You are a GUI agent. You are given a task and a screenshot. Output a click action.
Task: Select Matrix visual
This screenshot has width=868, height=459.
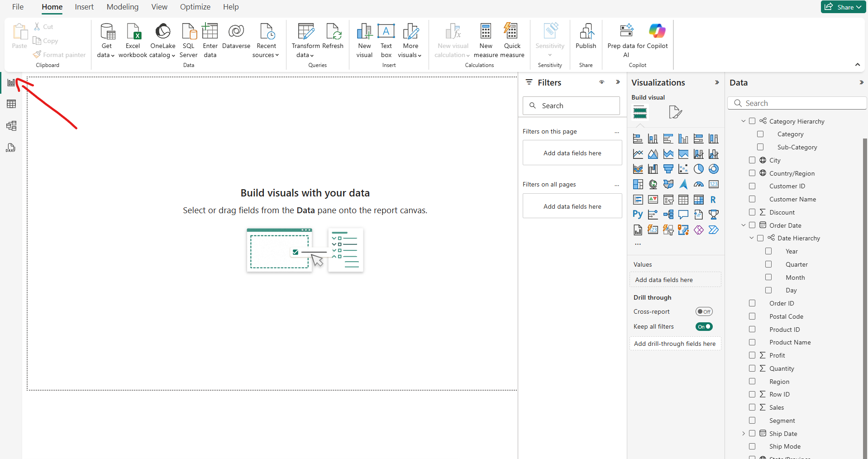point(699,200)
